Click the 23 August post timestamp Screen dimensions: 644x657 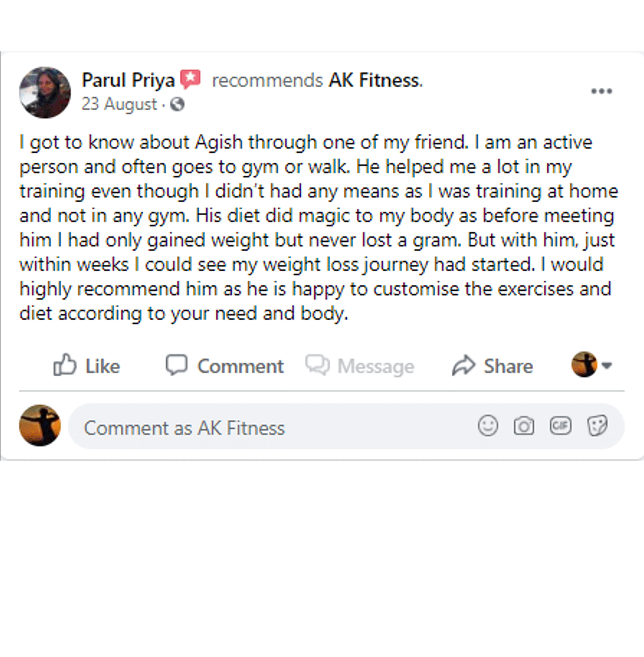119,104
